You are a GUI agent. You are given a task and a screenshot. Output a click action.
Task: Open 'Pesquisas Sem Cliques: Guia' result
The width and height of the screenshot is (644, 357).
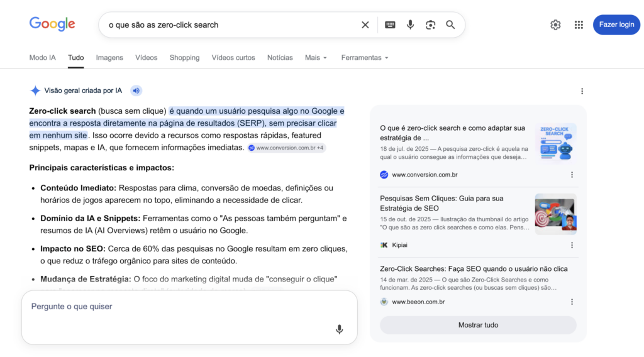(x=441, y=203)
